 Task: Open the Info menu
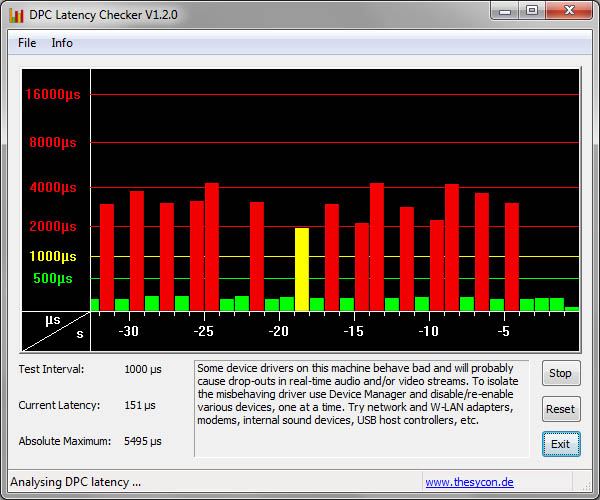pos(62,43)
